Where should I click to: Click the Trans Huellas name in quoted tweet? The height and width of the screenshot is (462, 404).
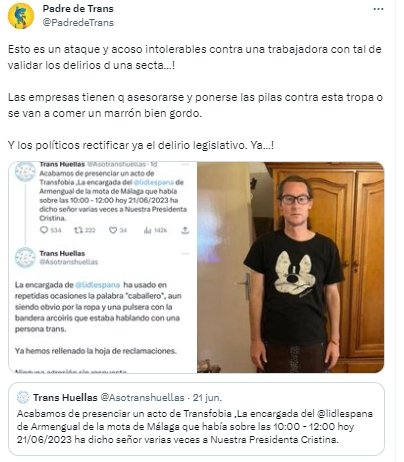click(65, 398)
